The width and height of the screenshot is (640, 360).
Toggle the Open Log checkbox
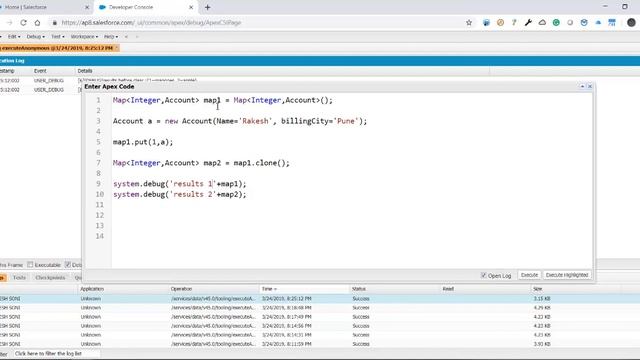pyautogui.click(x=484, y=276)
